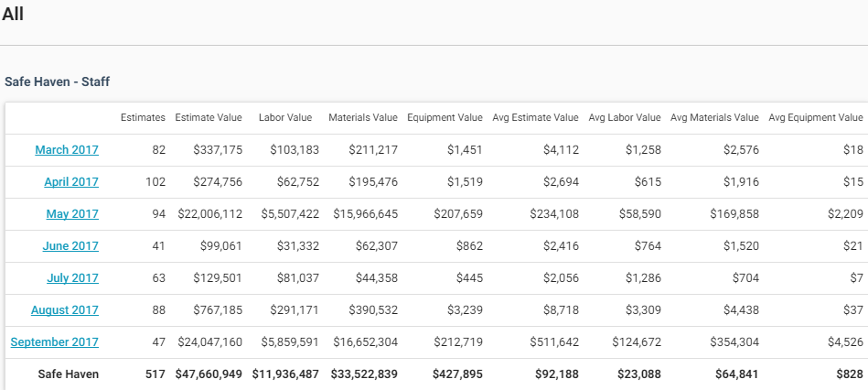The height and width of the screenshot is (390, 868).
Task: Open the March 2017 link
Action: [x=67, y=150]
